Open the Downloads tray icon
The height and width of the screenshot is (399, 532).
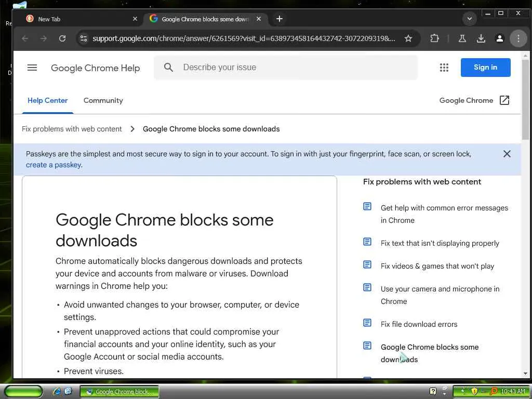point(481,38)
